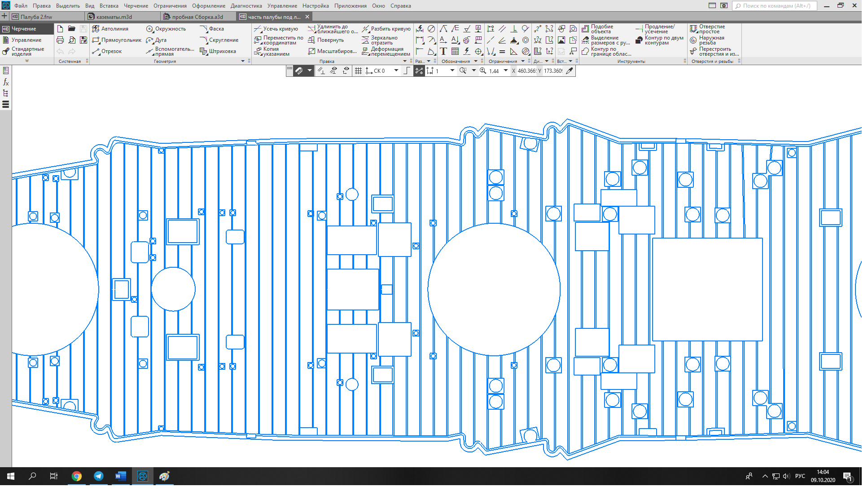Image resolution: width=868 pixels, height=491 pixels.
Task: Expand the Геометрия panel arrow
Action: (243, 61)
